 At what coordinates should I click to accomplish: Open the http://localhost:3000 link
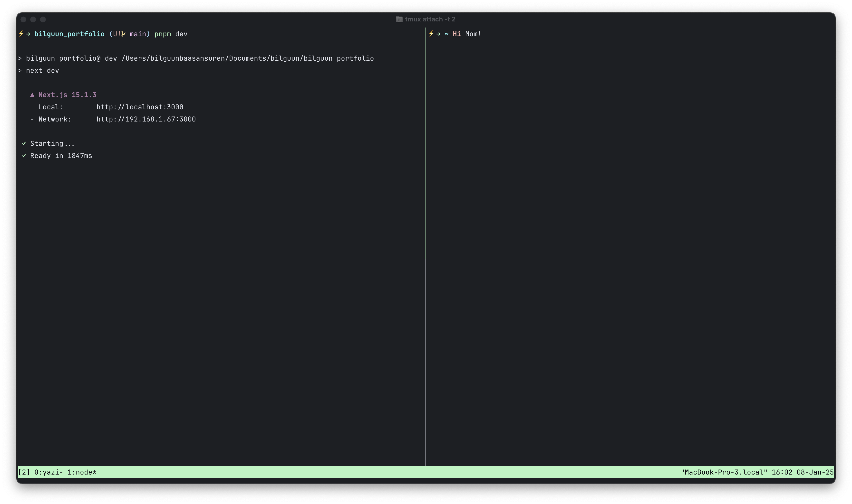click(x=140, y=107)
